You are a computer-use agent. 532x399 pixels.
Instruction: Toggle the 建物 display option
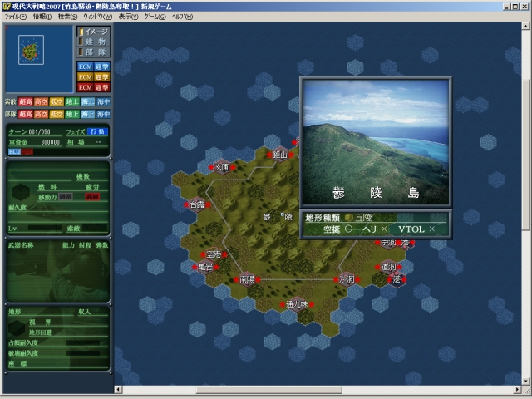click(94, 42)
